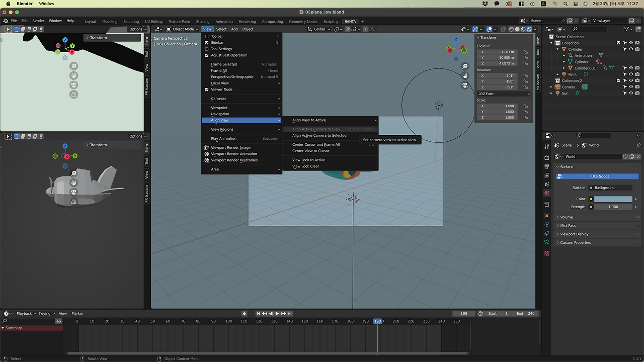644x362 pixels.
Task: Expand the Volume panel
Action: click(567, 217)
